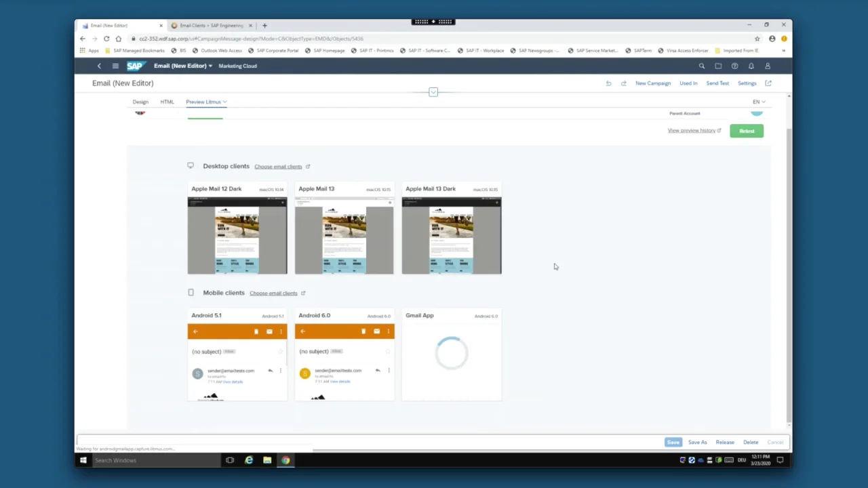Viewport: 868px width, 488px height.
Task: Open Windows action center notifications
Action: pyautogui.click(x=780, y=460)
